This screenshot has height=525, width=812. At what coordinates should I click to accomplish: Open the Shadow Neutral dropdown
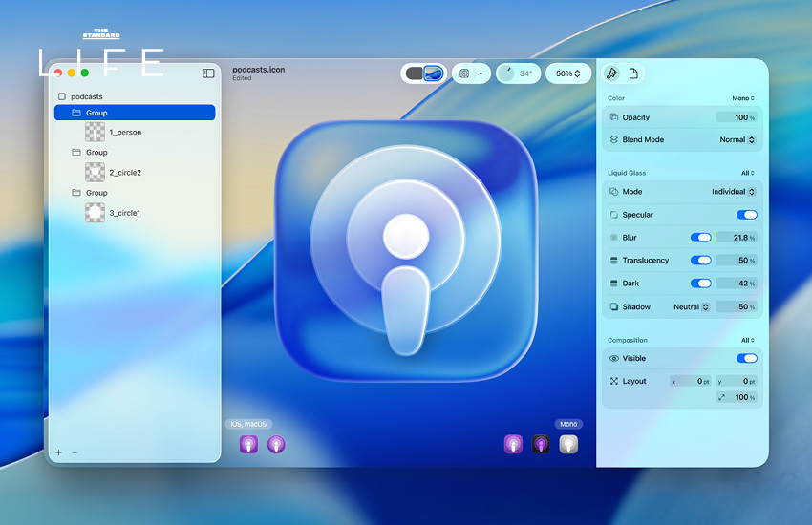pyautogui.click(x=692, y=306)
